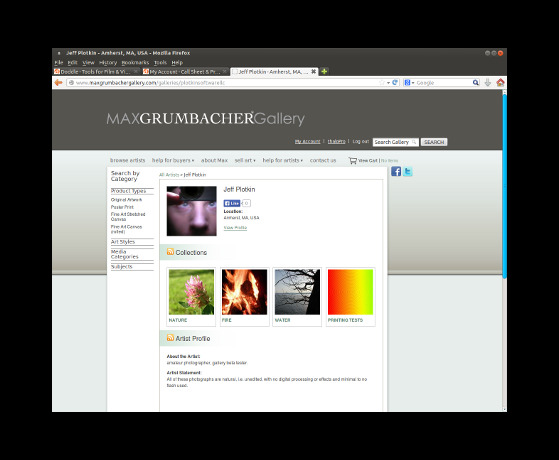Open the browse artists nav item
This screenshot has width=559, height=460.
pyautogui.click(x=128, y=160)
